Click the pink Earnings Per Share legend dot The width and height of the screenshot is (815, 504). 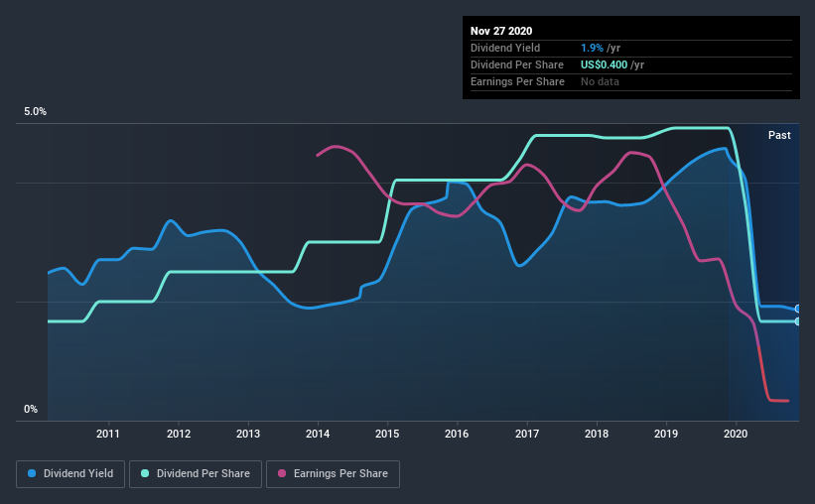click(x=282, y=473)
